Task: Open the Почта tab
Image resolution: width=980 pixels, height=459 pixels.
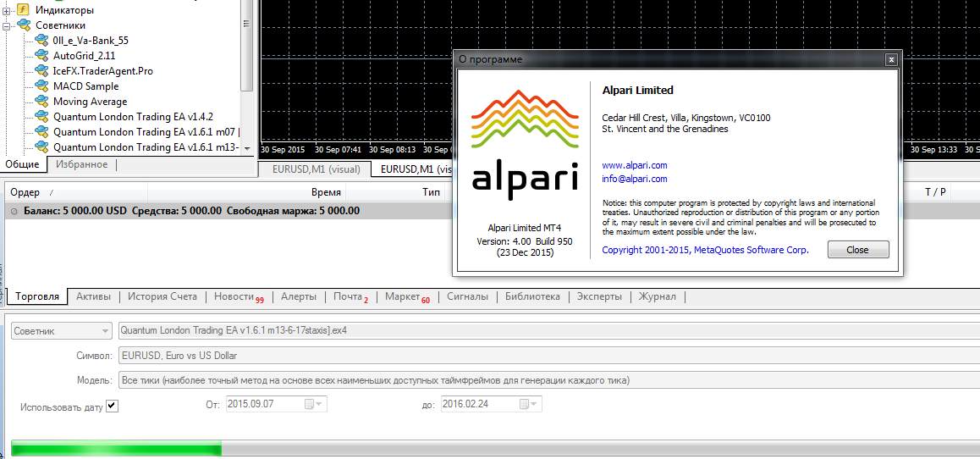Action: point(350,297)
